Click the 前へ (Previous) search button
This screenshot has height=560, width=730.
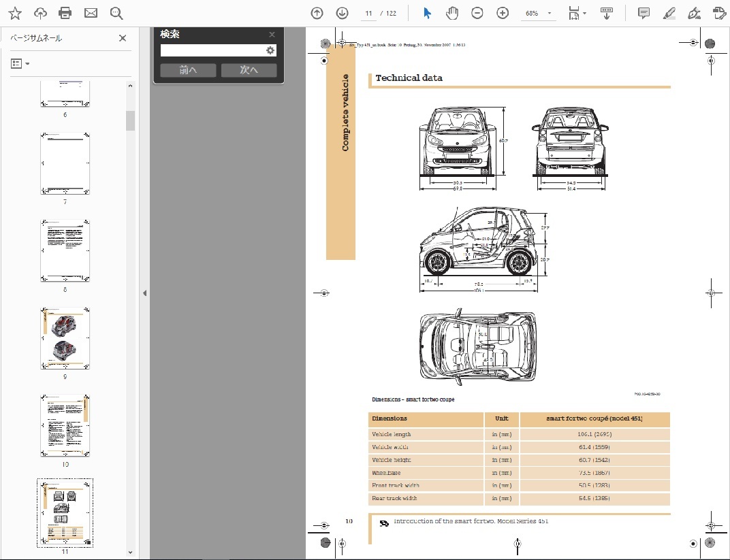[x=188, y=70]
